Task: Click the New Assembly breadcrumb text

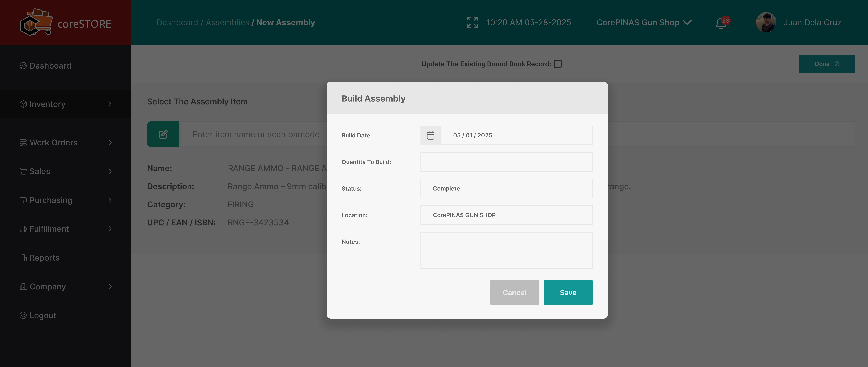Action: click(x=286, y=23)
